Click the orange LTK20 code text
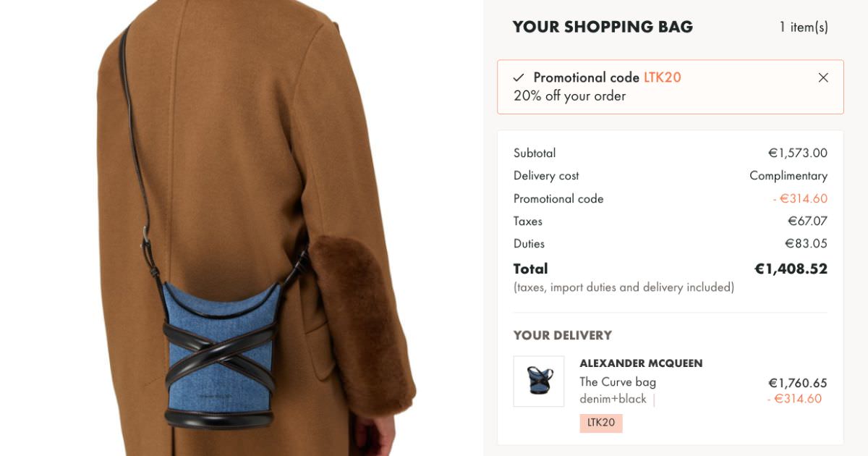The image size is (868, 456). click(x=663, y=77)
